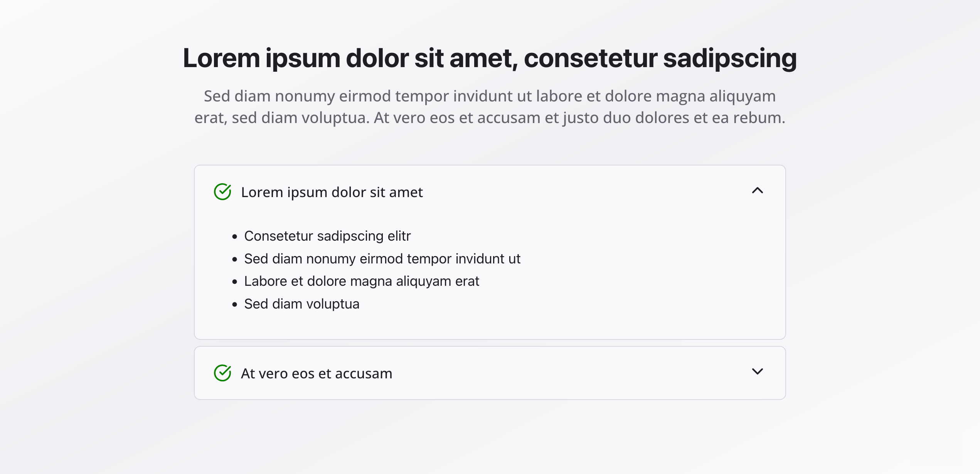
Task: Select 'Sed diam nonumy eirmod tempor invidunt ut' item
Action: click(382, 259)
